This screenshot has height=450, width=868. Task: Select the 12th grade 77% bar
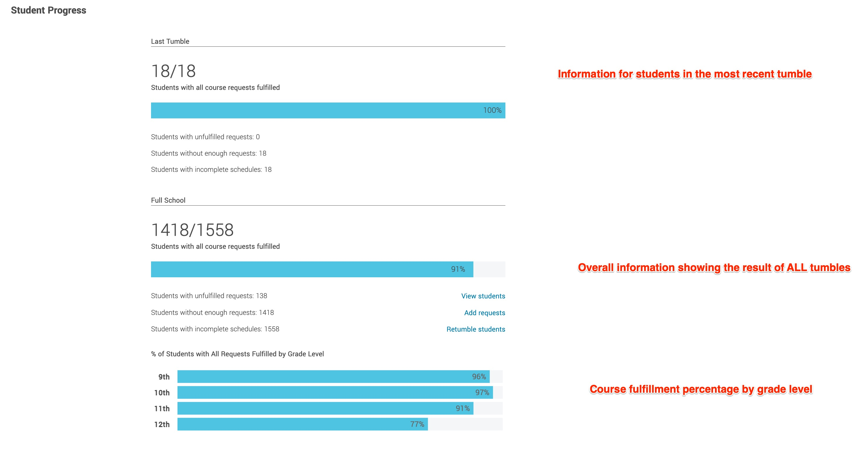click(302, 424)
